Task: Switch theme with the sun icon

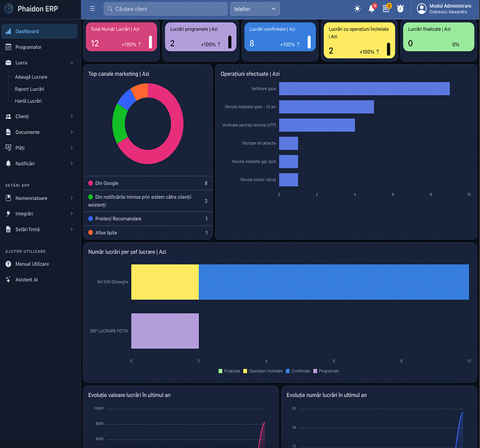Action: 357,8
